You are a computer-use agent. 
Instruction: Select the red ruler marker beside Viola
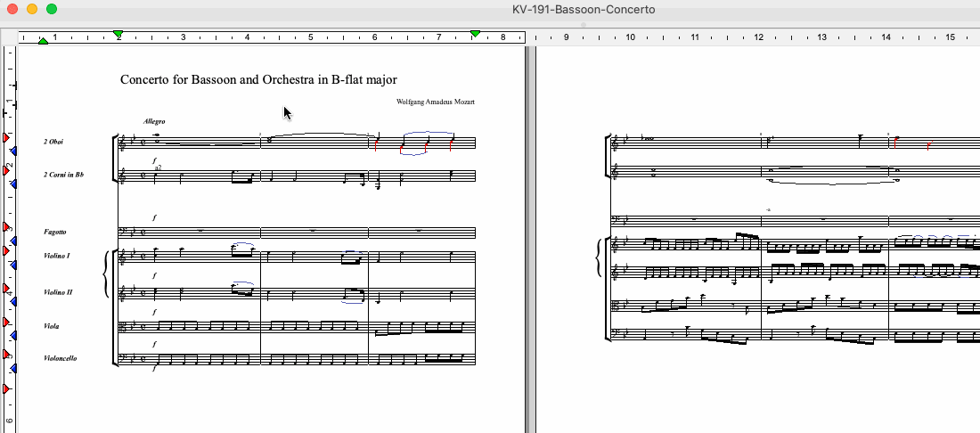(x=6, y=322)
